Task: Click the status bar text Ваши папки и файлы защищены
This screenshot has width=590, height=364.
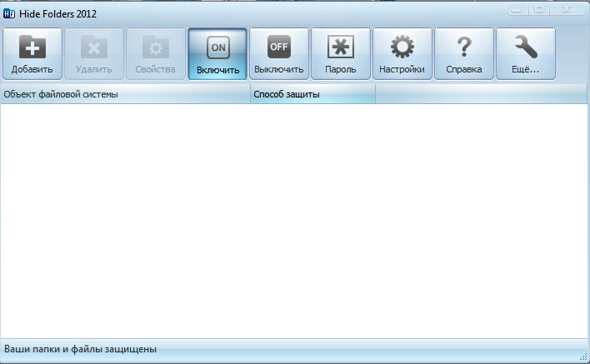Action: pyautogui.click(x=81, y=349)
